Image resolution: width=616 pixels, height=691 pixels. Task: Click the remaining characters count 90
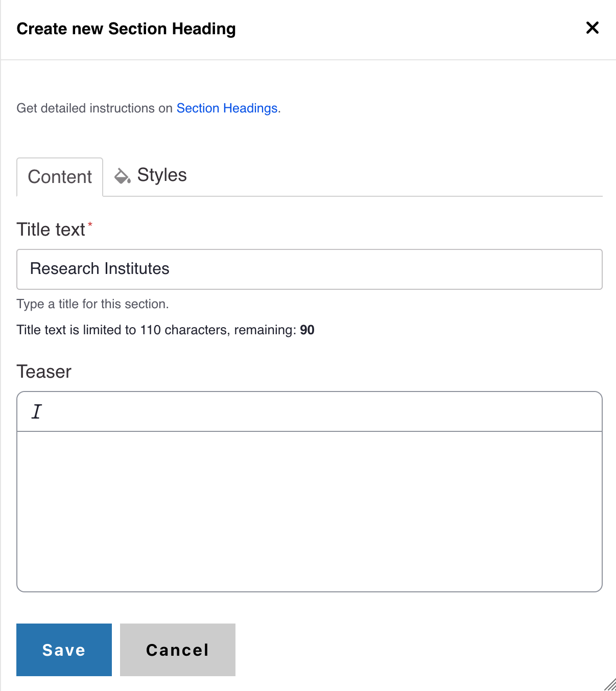click(307, 330)
